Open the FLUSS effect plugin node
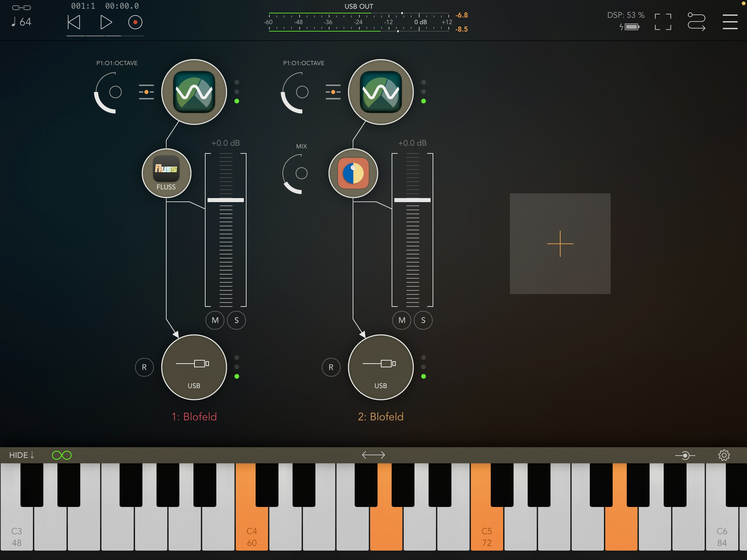The height and width of the screenshot is (560, 747). (166, 173)
